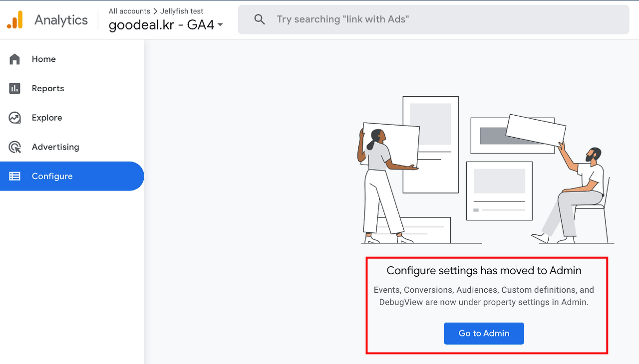The image size is (639, 364).
Task: Click the Advertising cursor target icon
Action: [15, 147]
